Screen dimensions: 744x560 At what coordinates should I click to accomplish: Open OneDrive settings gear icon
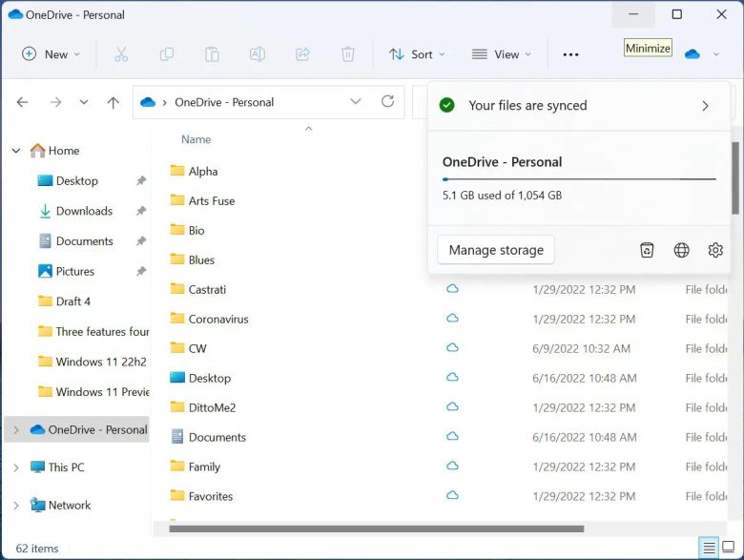[715, 250]
